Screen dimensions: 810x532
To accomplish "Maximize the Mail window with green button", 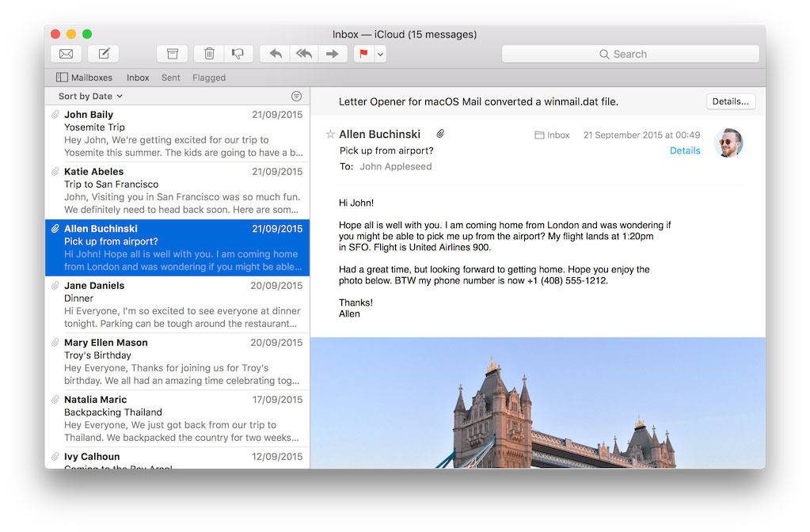I will pyautogui.click(x=87, y=34).
